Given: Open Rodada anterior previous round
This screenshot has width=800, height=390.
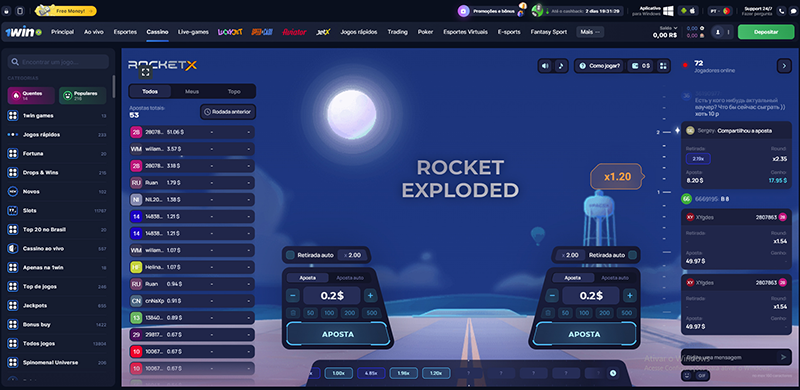Looking at the screenshot, I should pos(228,112).
